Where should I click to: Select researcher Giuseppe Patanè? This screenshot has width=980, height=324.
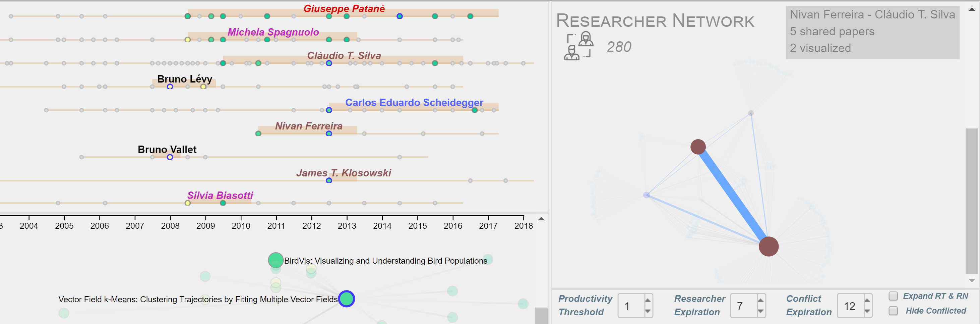click(x=344, y=8)
